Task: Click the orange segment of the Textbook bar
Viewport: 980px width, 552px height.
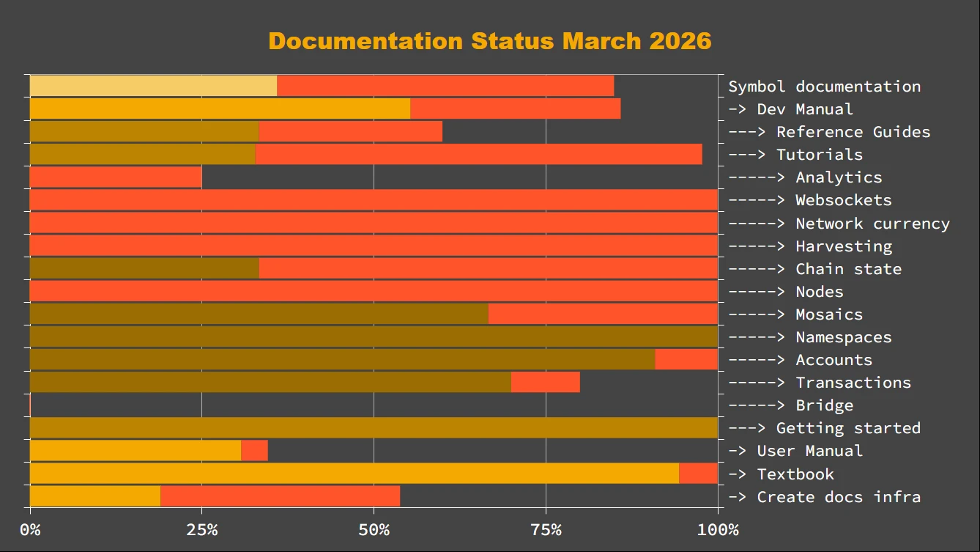Action: [354, 474]
